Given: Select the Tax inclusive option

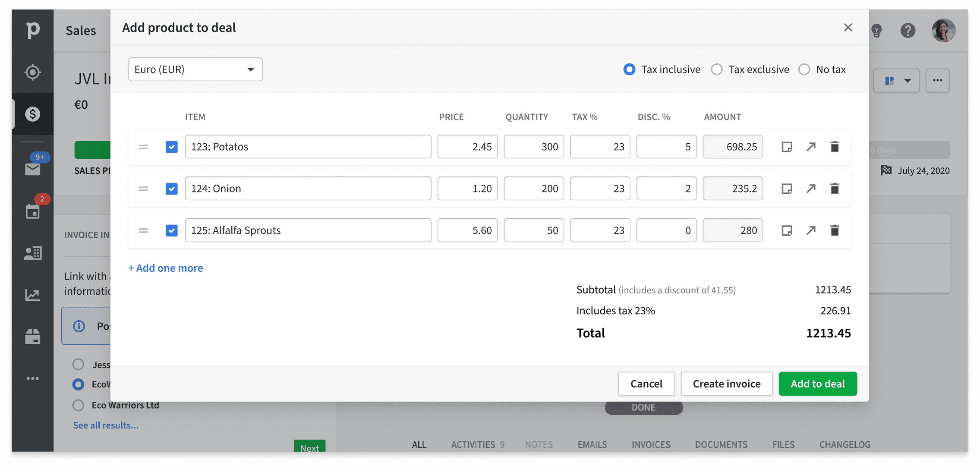Looking at the screenshot, I should (x=629, y=69).
